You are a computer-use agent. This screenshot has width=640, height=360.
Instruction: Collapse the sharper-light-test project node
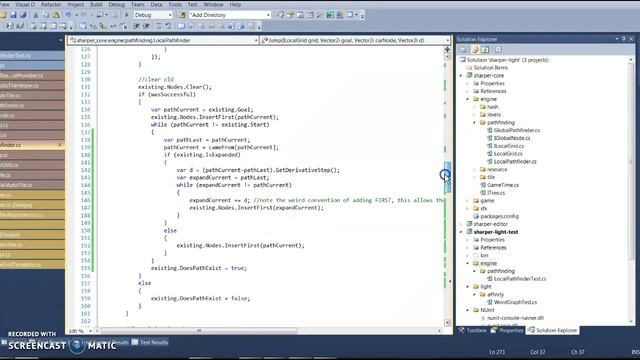[461, 232]
